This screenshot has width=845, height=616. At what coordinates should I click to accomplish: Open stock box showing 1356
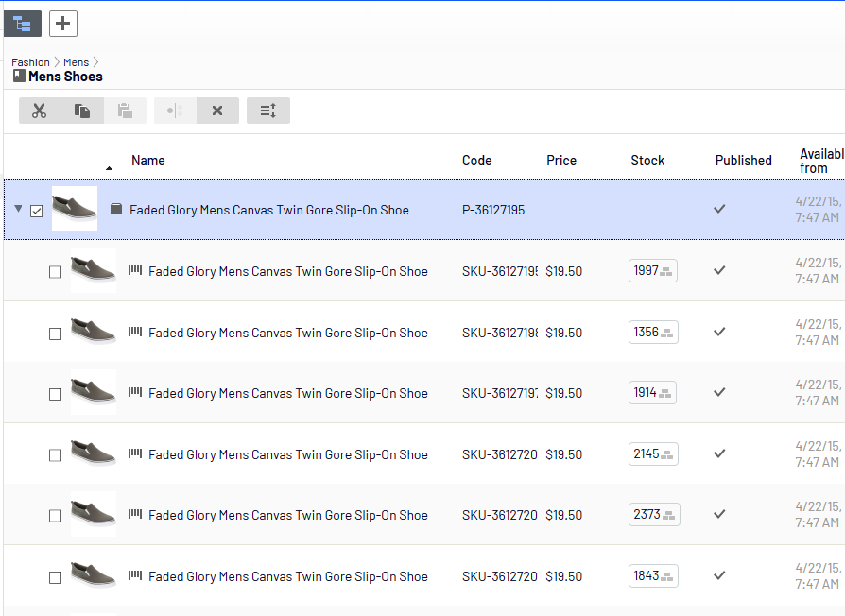[653, 333]
